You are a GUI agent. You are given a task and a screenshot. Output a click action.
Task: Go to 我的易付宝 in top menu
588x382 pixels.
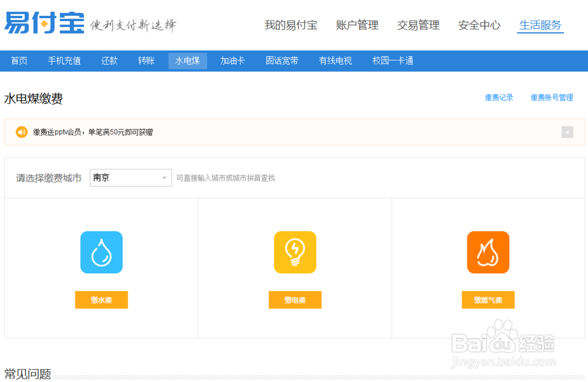(290, 25)
